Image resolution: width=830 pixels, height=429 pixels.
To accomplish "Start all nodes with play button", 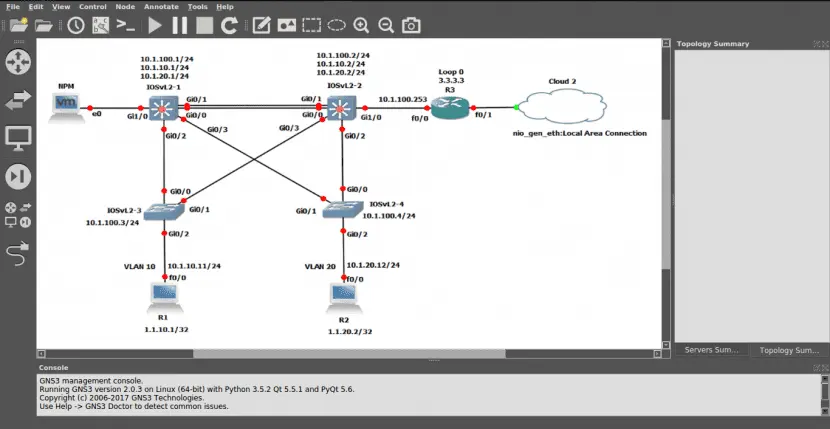I will tap(155, 24).
